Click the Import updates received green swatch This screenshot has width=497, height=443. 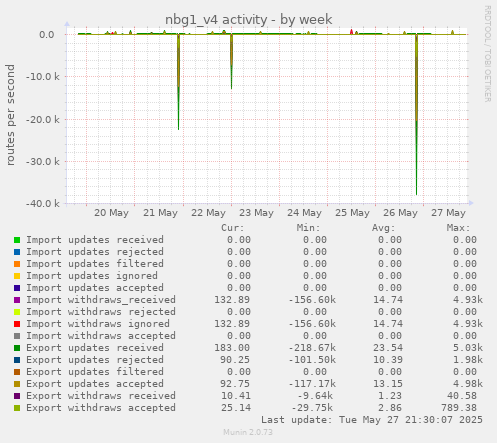pos(17,240)
